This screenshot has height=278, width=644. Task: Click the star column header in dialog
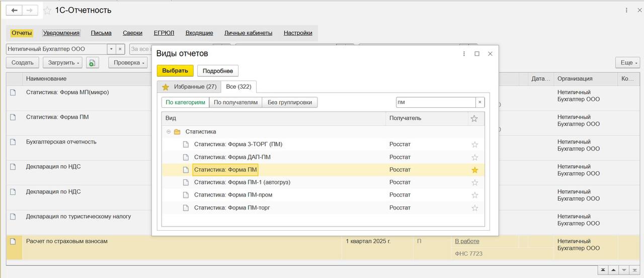tap(474, 118)
